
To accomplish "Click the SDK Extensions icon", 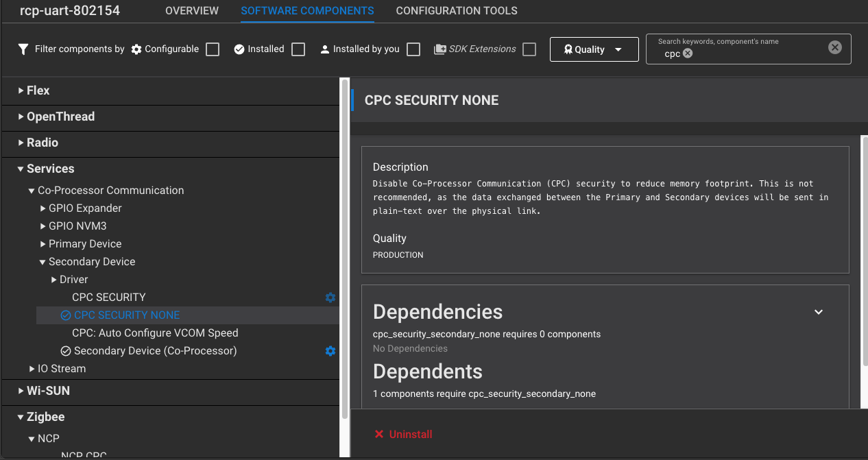I will pos(440,49).
